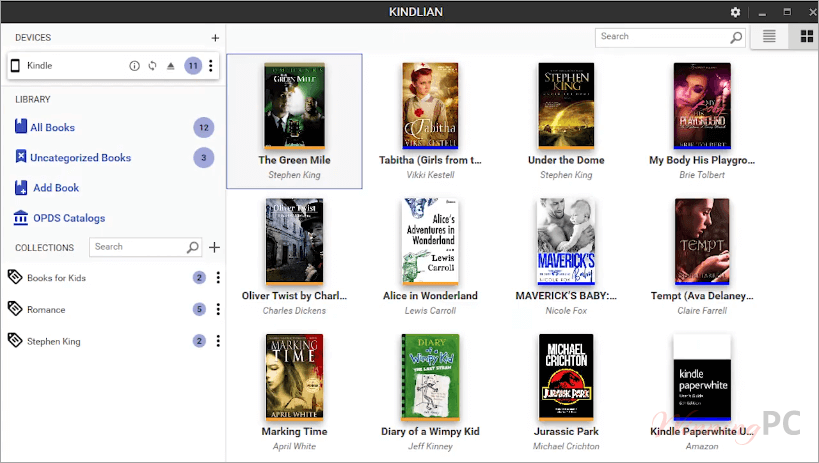Click author 'Michael Crichton'
The height and width of the screenshot is (463, 819).
pyautogui.click(x=566, y=447)
